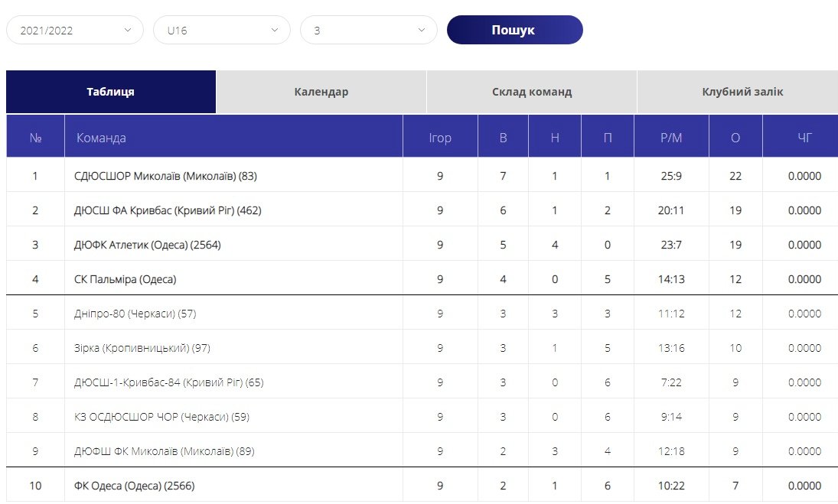Switch to the Календар tab
Screen dimensions: 838x504
click(321, 92)
